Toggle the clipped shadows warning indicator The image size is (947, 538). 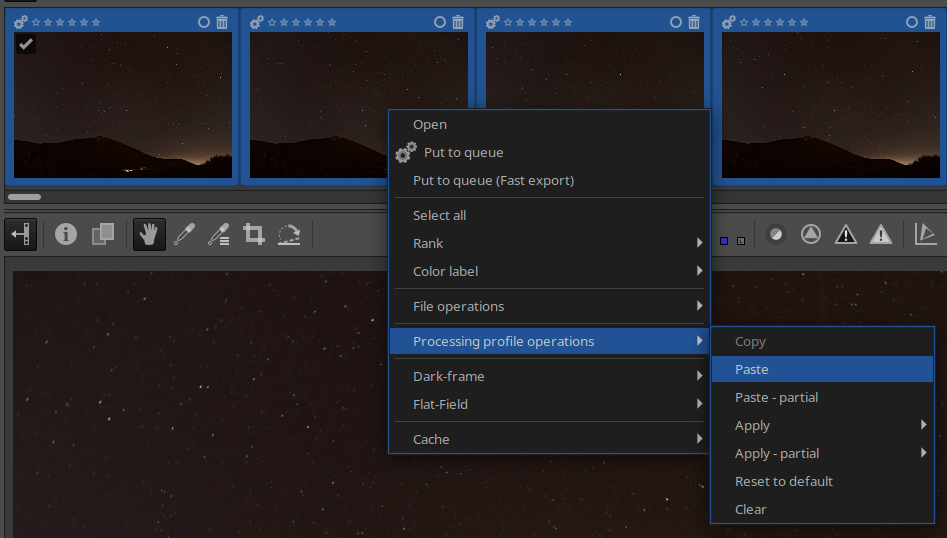coord(846,234)
